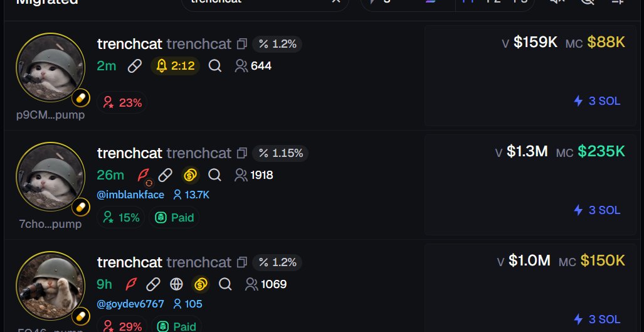The image size is (644, 332).
Task: Open the @imblankface profile link
Action: point(130,195)
